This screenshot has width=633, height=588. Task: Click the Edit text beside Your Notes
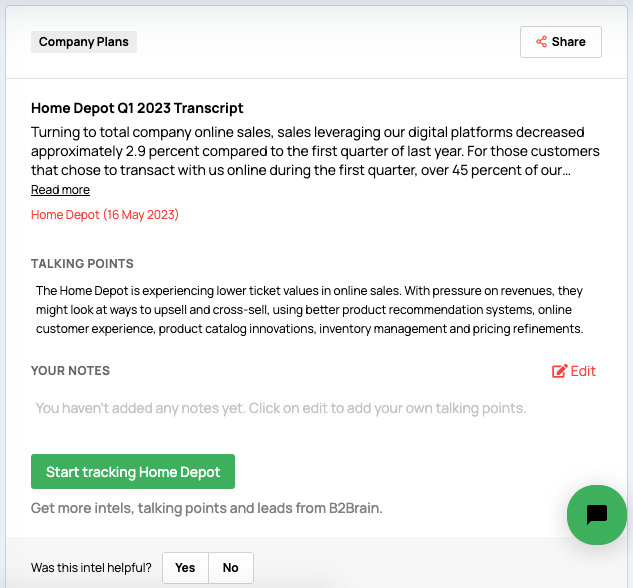click(x=583, y=371)
